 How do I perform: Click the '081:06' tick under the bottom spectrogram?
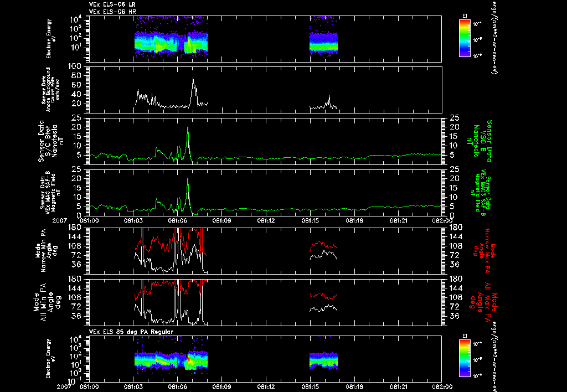click(x=178, y=387)
